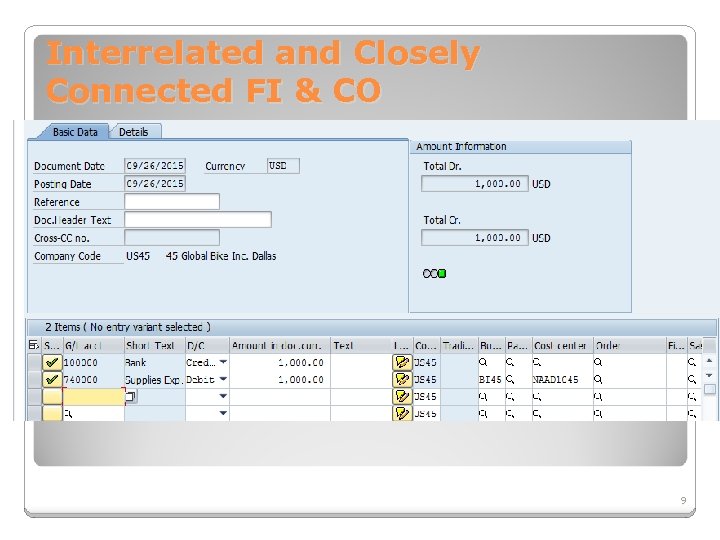720x540 pixels.
Task: Click the search help icon in the fourth-row G/L account cell
Action: tap(68, 414)
